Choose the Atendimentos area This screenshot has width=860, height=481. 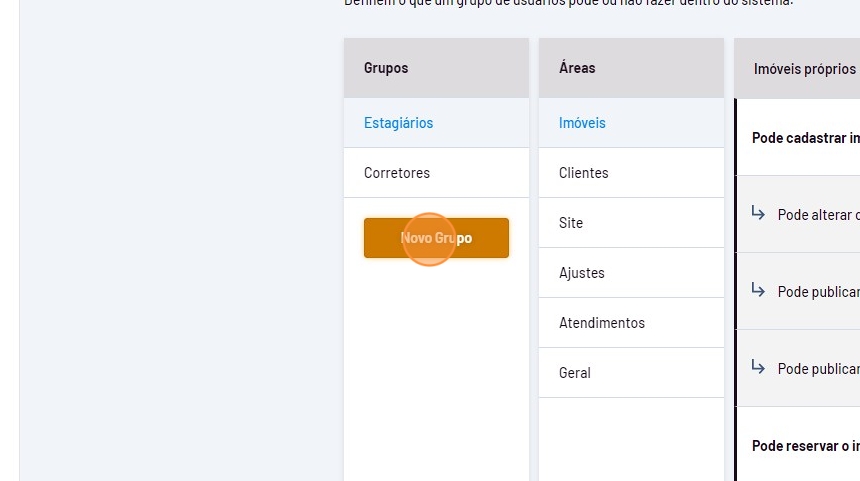(x=601, y=323)
